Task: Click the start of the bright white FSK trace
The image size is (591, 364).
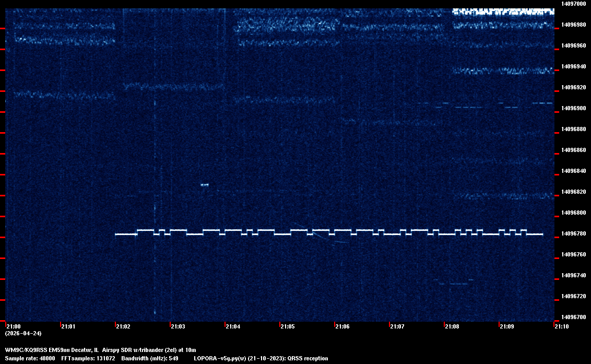Action: pyautogui.click(x=117, y=234)
